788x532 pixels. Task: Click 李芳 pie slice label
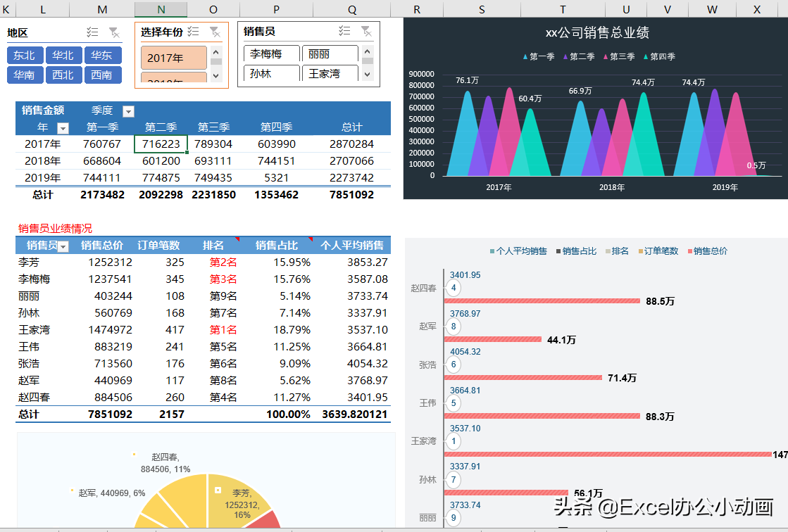pos(242,504)
